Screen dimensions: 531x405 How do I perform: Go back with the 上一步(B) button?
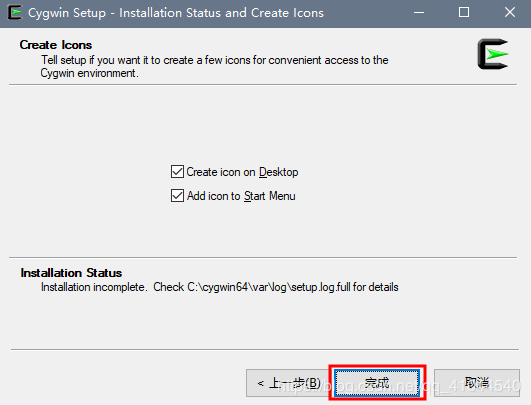click(x=288, y=383)
